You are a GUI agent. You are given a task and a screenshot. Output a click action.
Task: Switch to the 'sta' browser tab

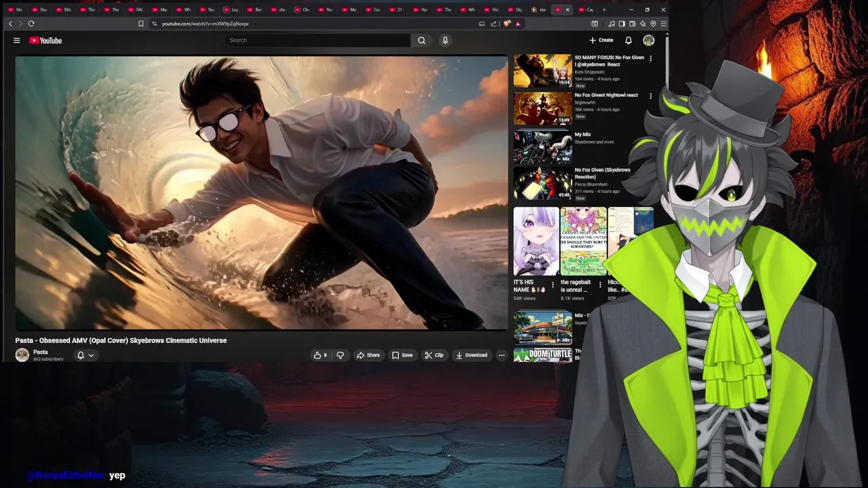coord(538,9)
